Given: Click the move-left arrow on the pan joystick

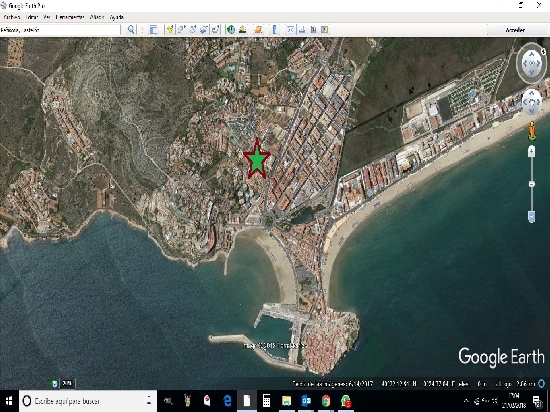Looking at the screenshot, I should click(525, 102).
